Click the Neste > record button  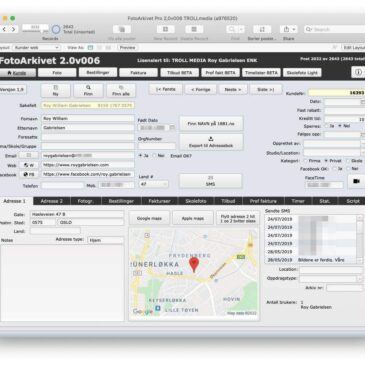(x=233, y=89)
